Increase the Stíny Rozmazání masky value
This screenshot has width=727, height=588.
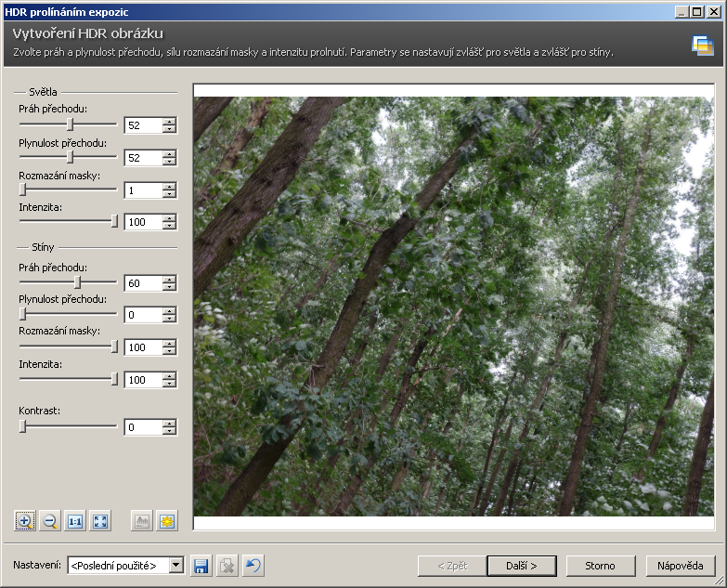tap(169, 344)
